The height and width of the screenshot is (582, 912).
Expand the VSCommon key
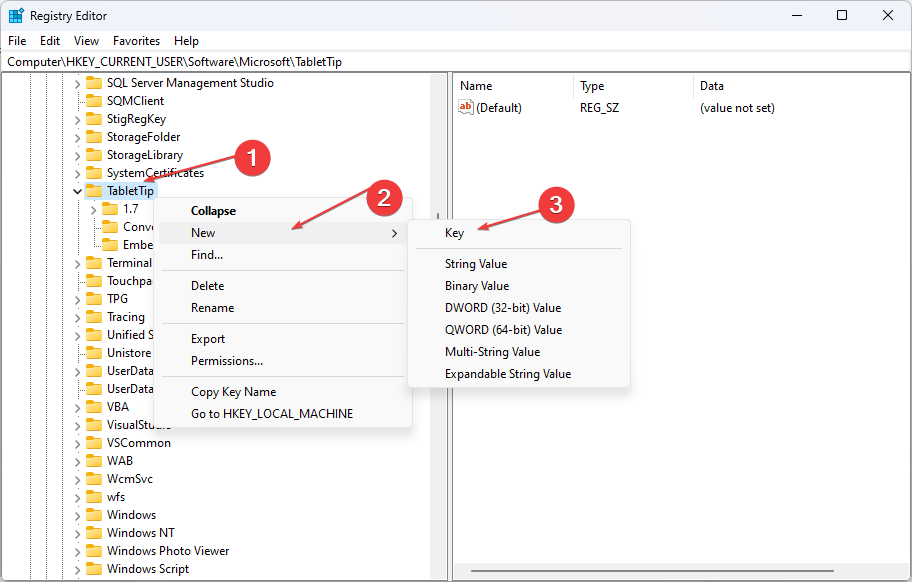point(77,444)
